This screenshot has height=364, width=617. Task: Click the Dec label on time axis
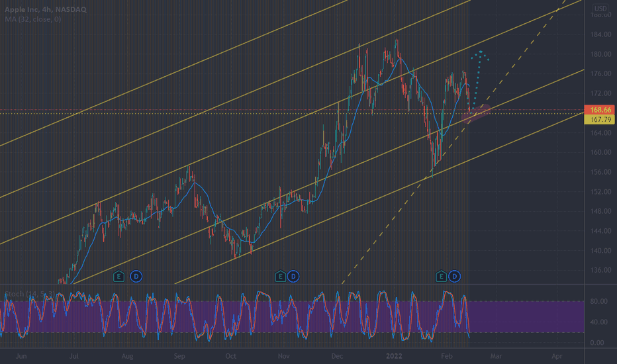(x=337, y=356)
